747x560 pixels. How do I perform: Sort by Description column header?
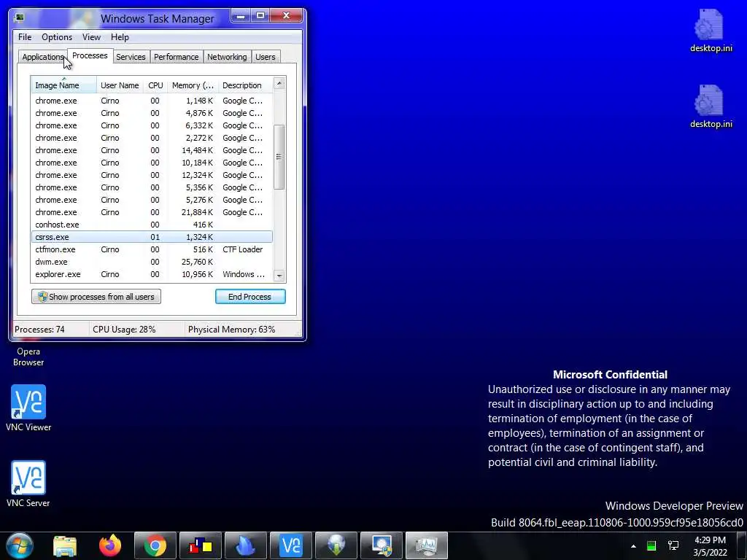pos(245,85)
